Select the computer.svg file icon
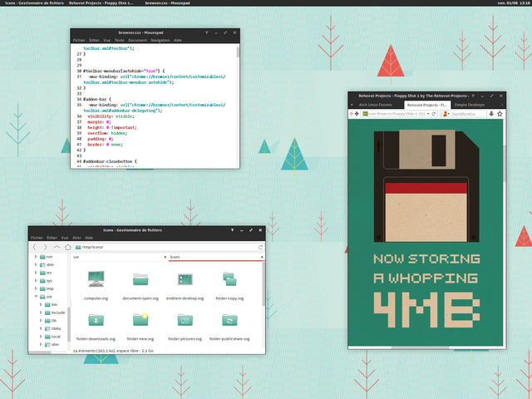532x399 pixels. pyautogui.click(x=96, y=279)
